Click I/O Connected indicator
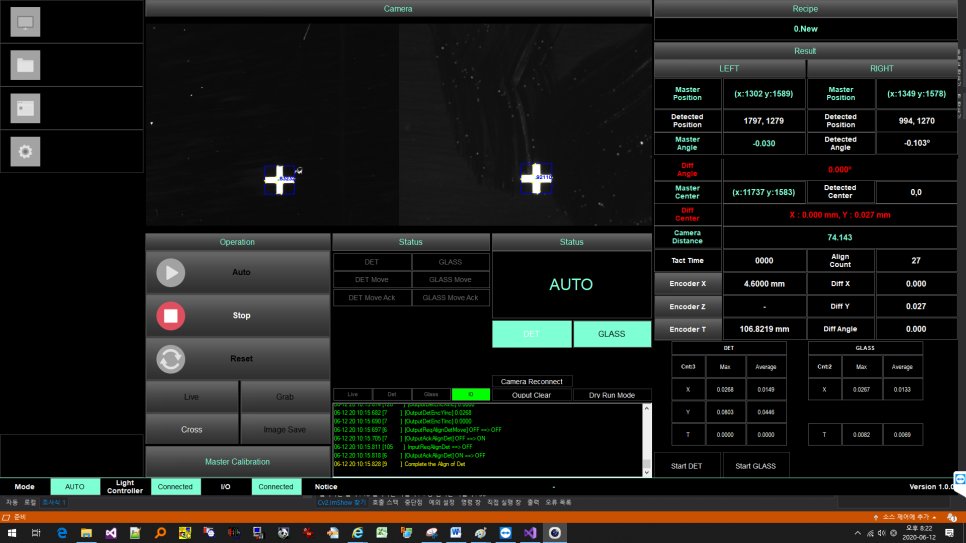The height and width of the screenshot is (543, 966). (276, 487)
